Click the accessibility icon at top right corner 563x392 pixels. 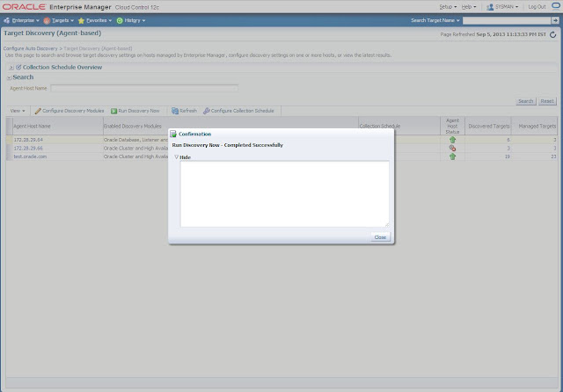[556, 5]
